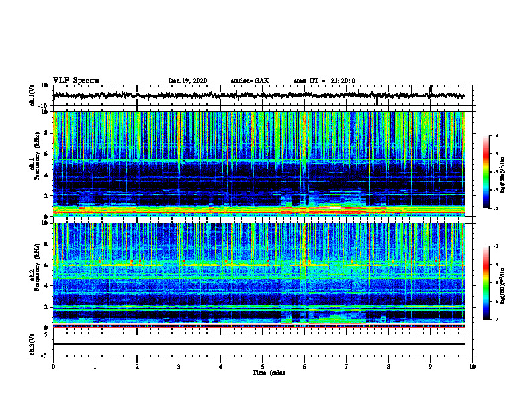Click the time axis tick label "2"
The image size is (532, 411).
tap(137, 367)
